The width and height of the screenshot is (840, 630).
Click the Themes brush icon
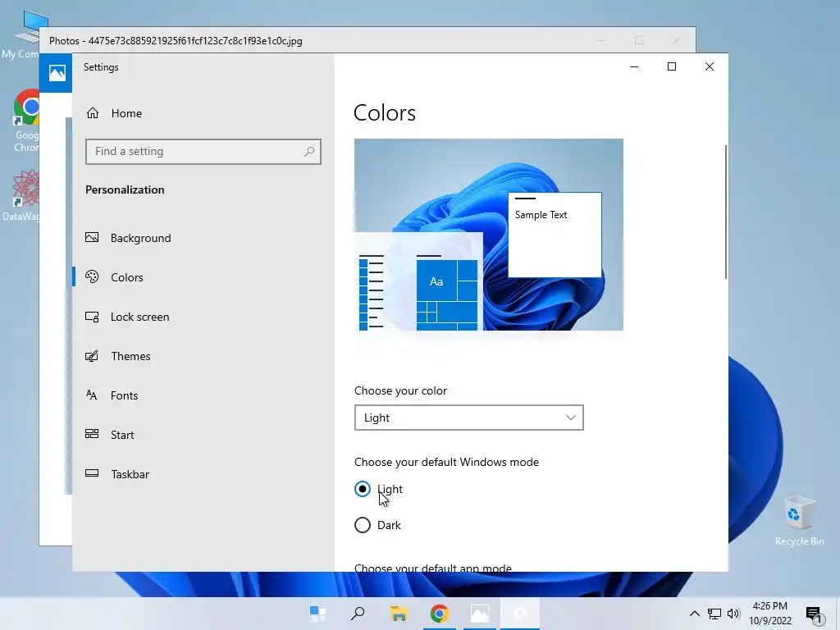(x=92, y=356)
